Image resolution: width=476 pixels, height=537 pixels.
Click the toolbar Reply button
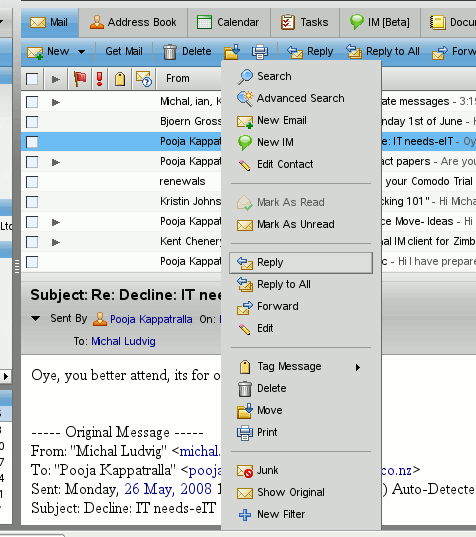click(310, 51)
